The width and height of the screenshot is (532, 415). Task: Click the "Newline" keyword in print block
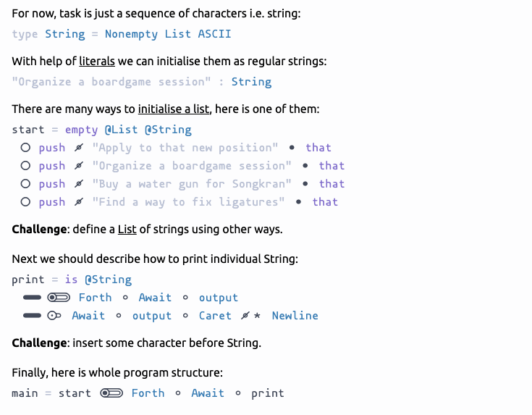295,316
